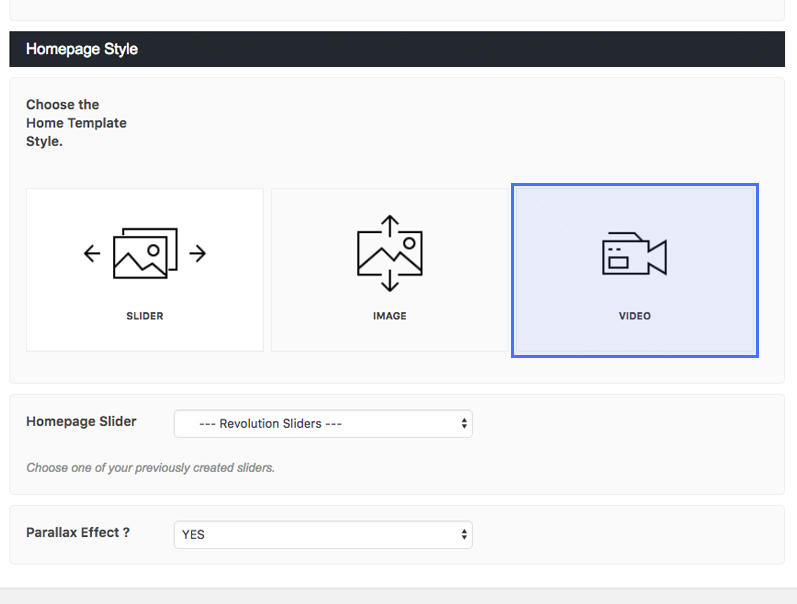Click the Homepage Style section header
Screen dimensions: 797x604
tap(82, 49)
